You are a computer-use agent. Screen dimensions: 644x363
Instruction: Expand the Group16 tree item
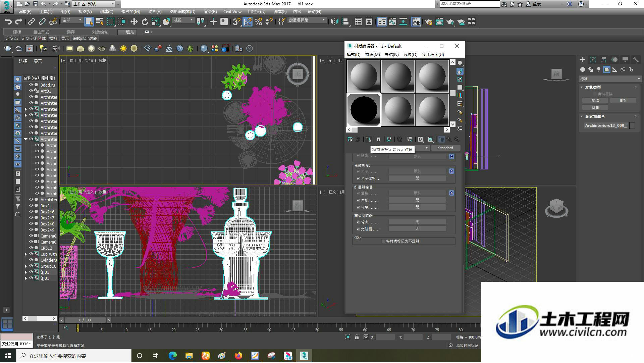coord(26,266)
